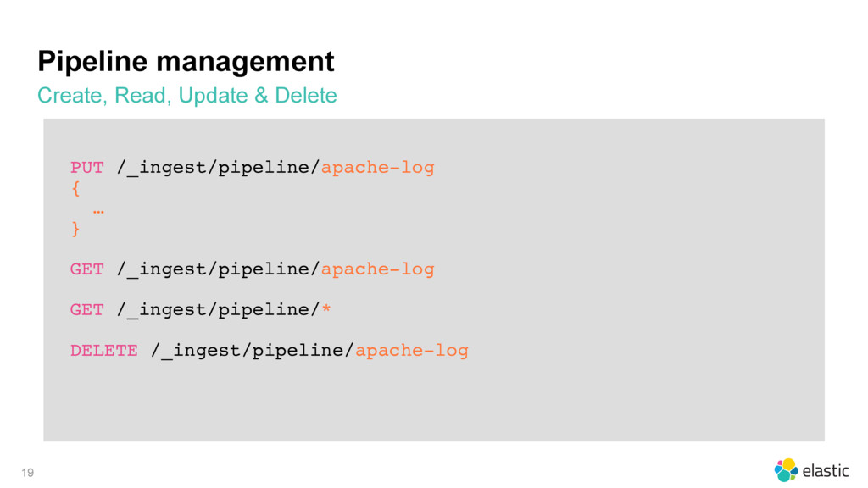The image size is (868, 488).
Task: Click the DELETE keyword
Action: coord(104,351)
